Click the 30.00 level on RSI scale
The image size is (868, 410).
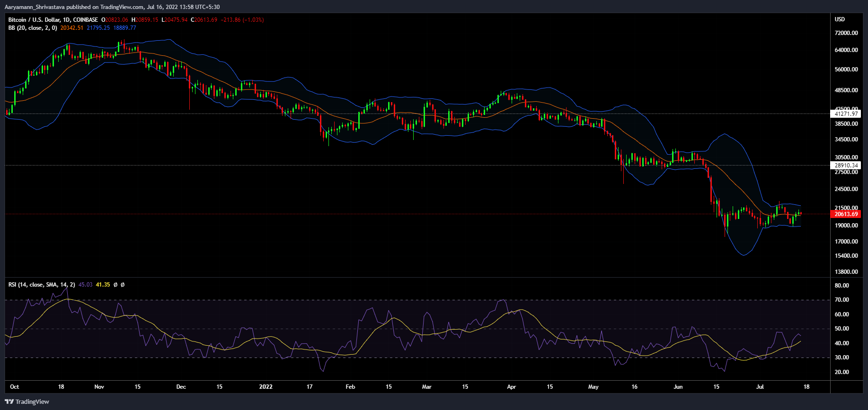coord(841,358)
